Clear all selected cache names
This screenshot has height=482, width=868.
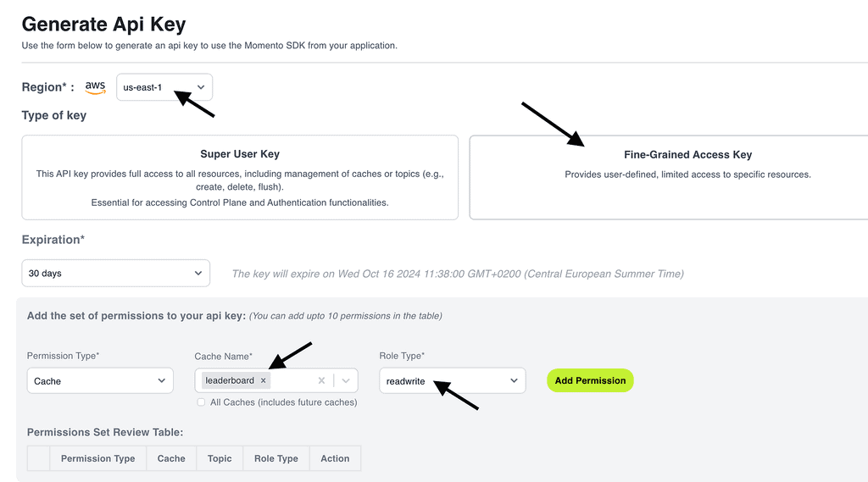[x=321, y=381]
